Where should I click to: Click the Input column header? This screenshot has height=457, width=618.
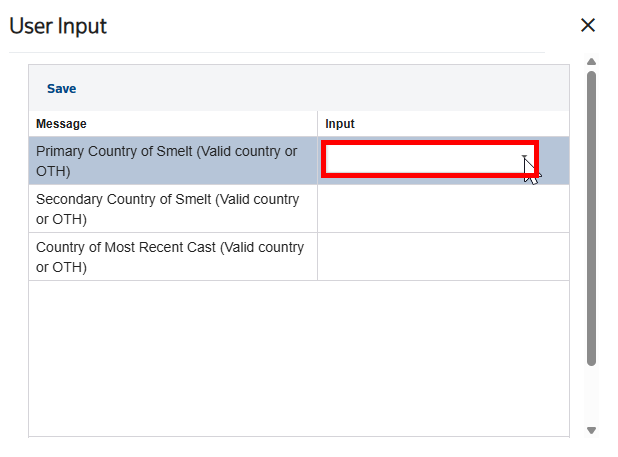point(340,124)
